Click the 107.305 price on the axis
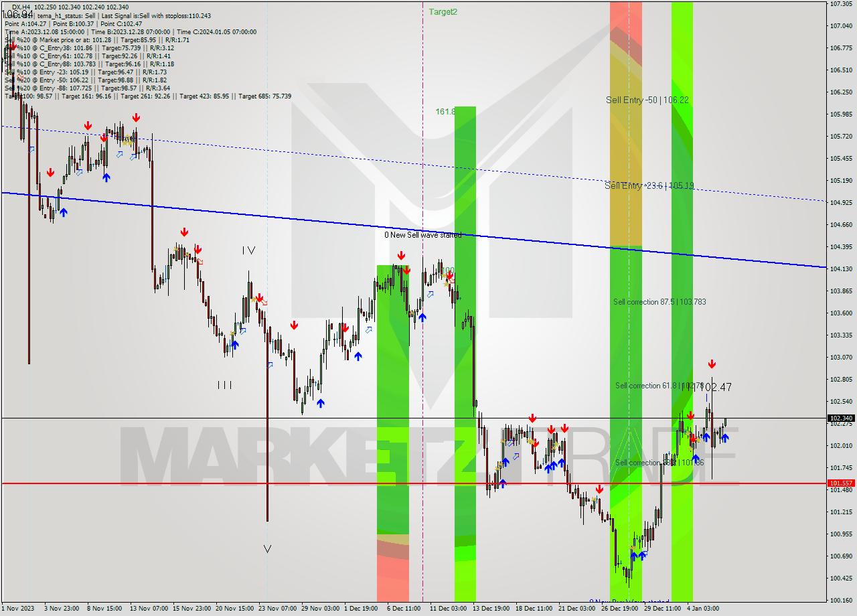This screenshot has width=857, height=616. [x=841, y=4]
